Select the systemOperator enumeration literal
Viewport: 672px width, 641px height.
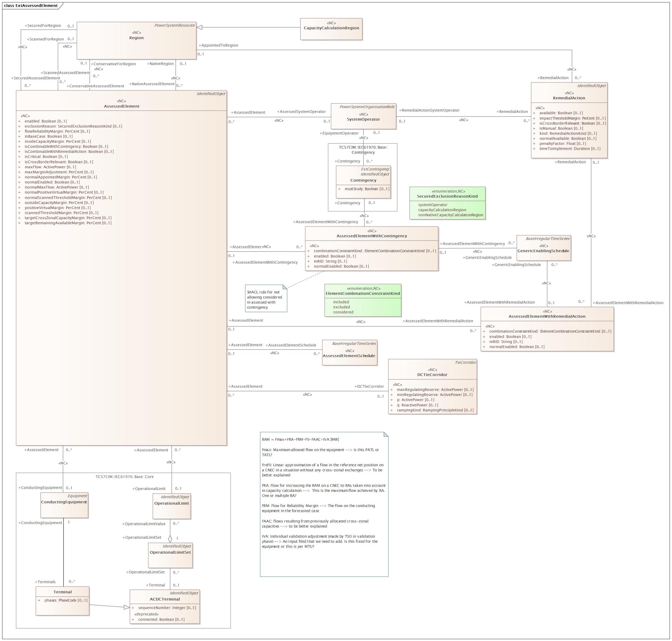(432, 205)
